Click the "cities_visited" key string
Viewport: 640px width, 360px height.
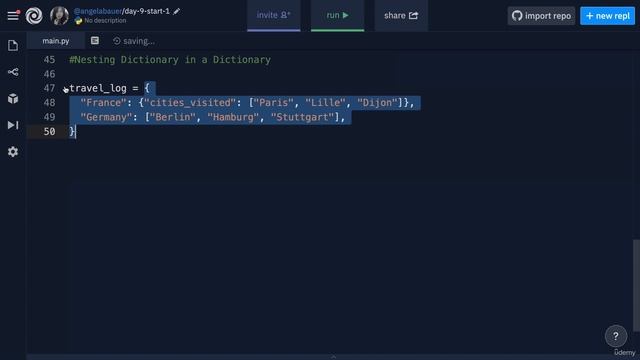pyautogui.click(x=190, y=103)
